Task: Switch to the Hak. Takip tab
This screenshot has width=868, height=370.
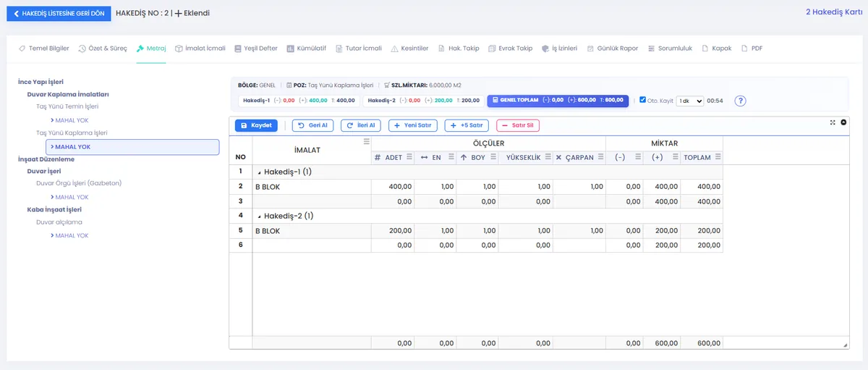Action: [x=459, y=49]
